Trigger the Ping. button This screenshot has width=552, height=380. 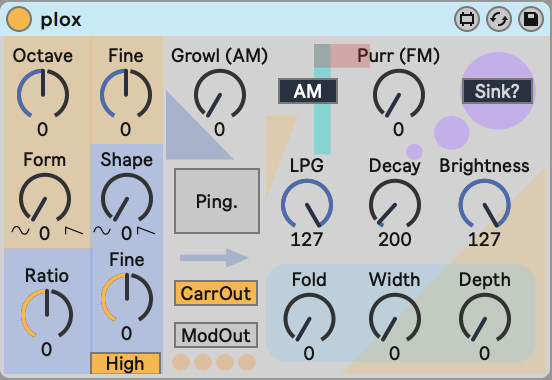[217, 201]
